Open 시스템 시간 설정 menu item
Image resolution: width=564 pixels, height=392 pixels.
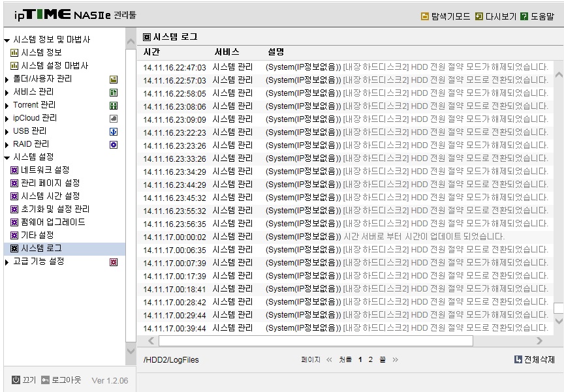[50, 196]
